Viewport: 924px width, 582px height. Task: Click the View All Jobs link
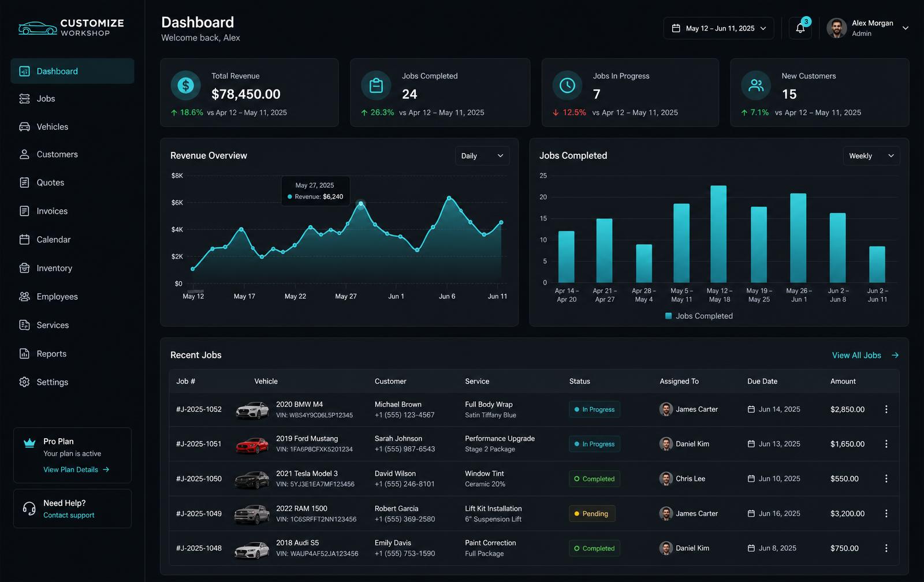pyautogui.click(x=856, y=356)
